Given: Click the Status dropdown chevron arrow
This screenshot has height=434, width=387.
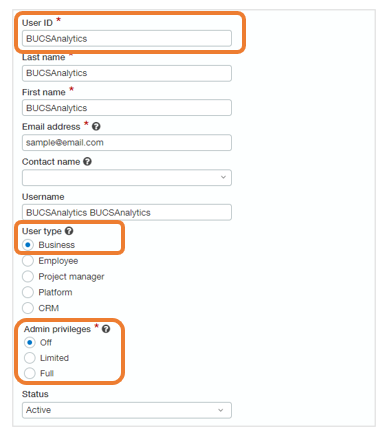Looking at the screenshot, I should [221, 410].
